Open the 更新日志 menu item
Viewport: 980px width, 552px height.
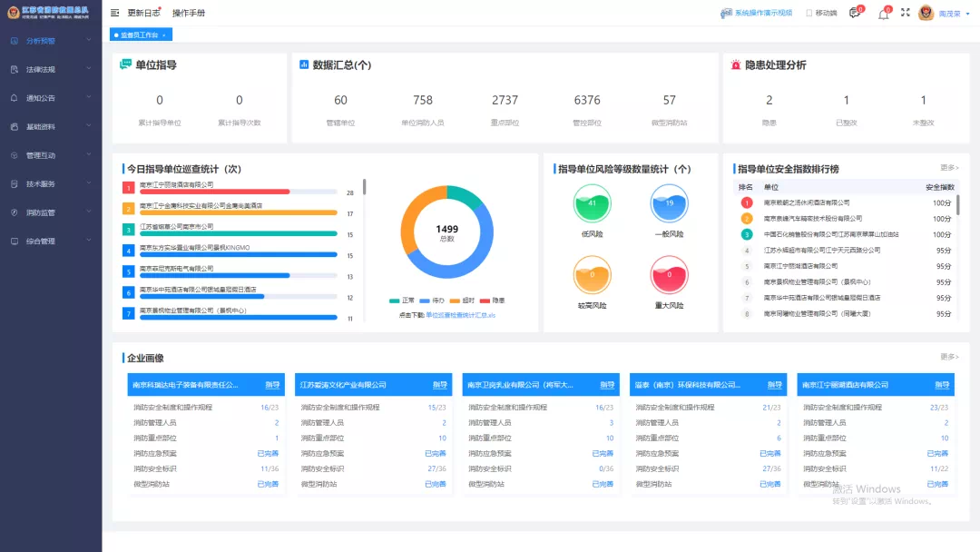[143, 13]
